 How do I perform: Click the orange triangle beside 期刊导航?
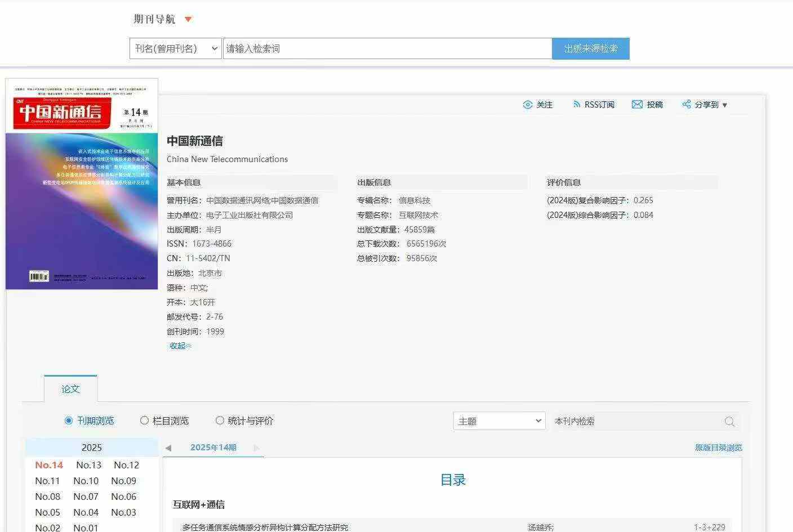(x=189, y=20)
